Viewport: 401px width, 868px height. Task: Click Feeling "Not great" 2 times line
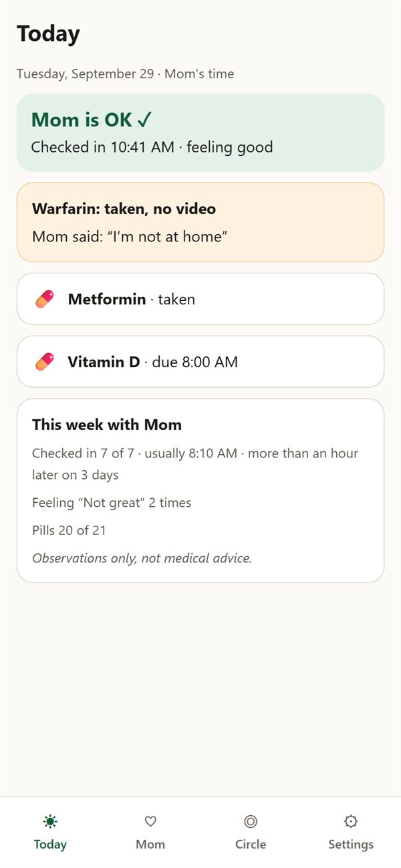pos(112,502)
